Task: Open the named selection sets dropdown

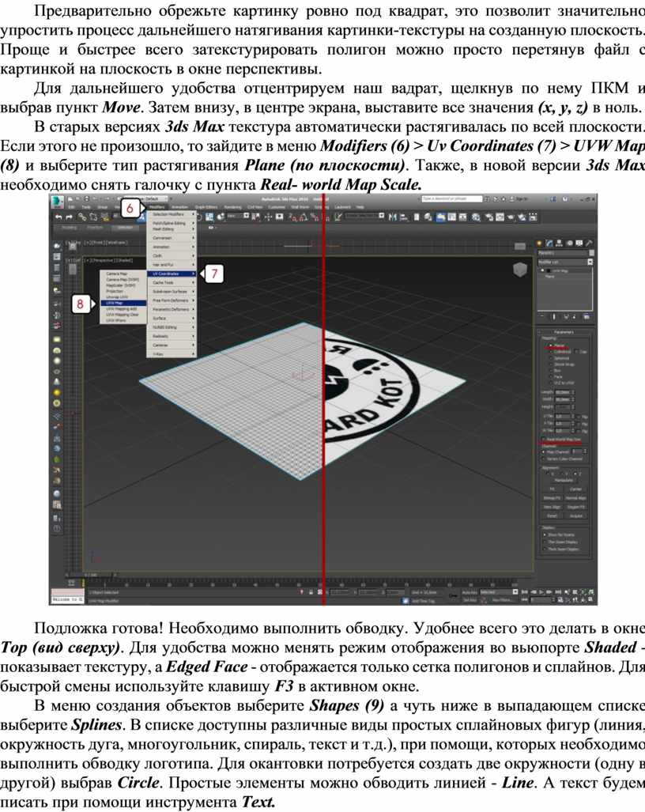Action: [364, 215]
